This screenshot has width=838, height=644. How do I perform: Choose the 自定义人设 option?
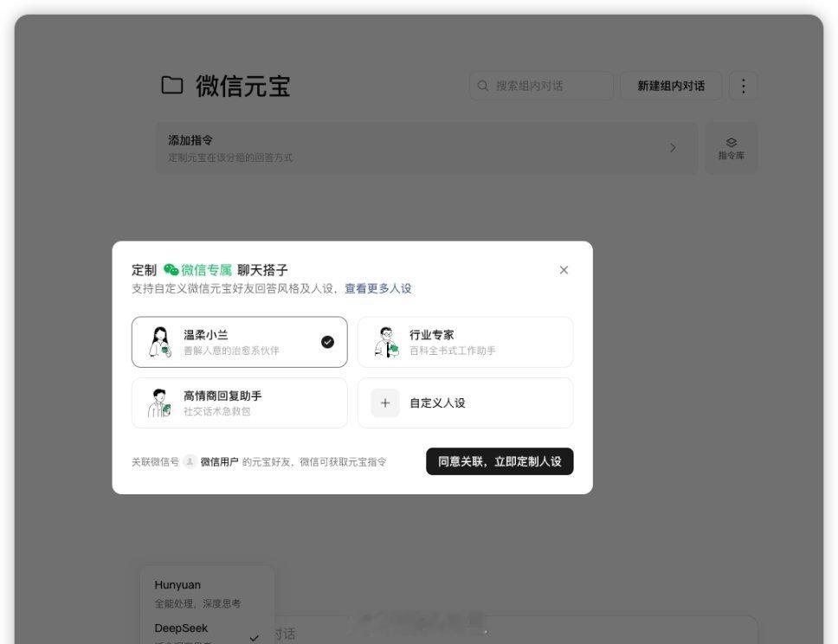click(x=465, y=403)
